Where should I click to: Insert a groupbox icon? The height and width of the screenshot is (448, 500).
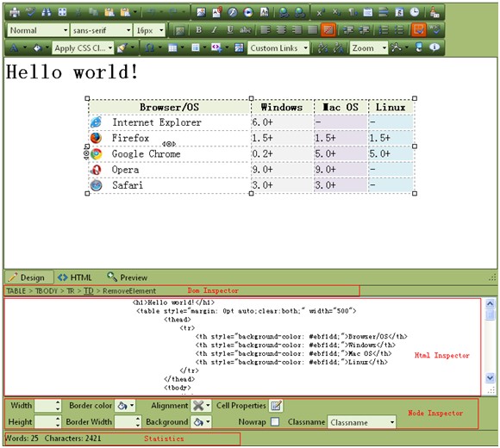pyautogui.click(x=367, y=12)
